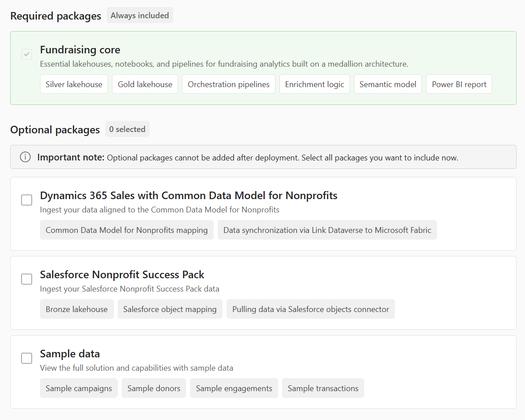This screenshot has width=525, height=420.
Task: Select the Semantic model tag
Action: [388, 84]
